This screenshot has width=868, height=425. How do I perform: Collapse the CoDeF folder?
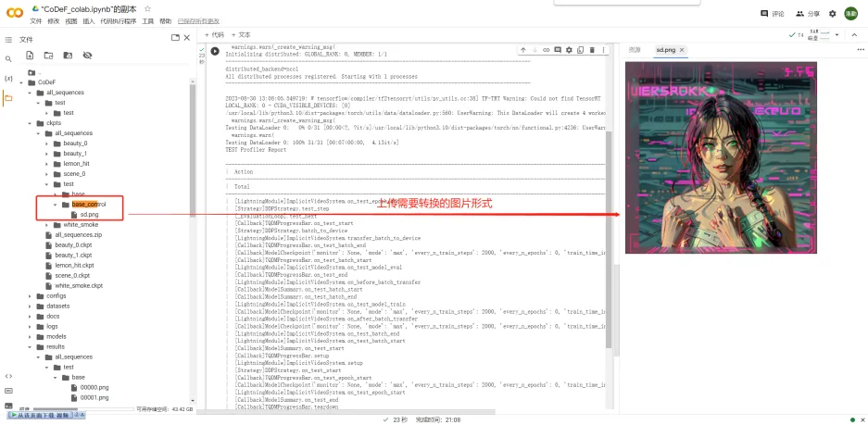[21, 82]
